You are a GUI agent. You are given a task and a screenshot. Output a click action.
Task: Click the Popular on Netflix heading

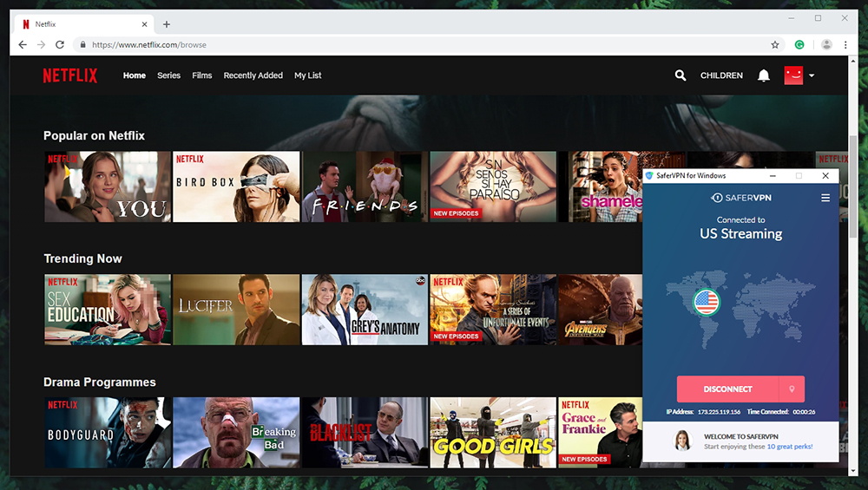(x=94, y=135)
